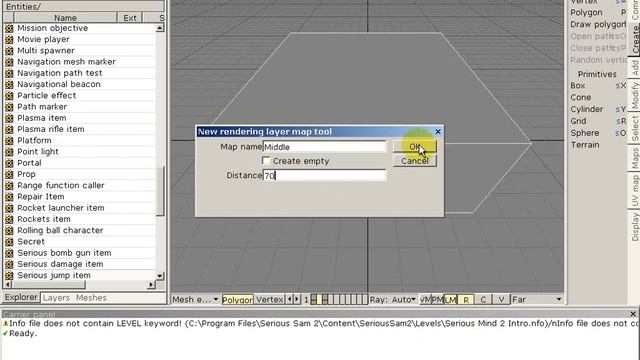Switch to the Layers tab
The height and width of the screenshot is (360, 640).
(x=56, y=298)
